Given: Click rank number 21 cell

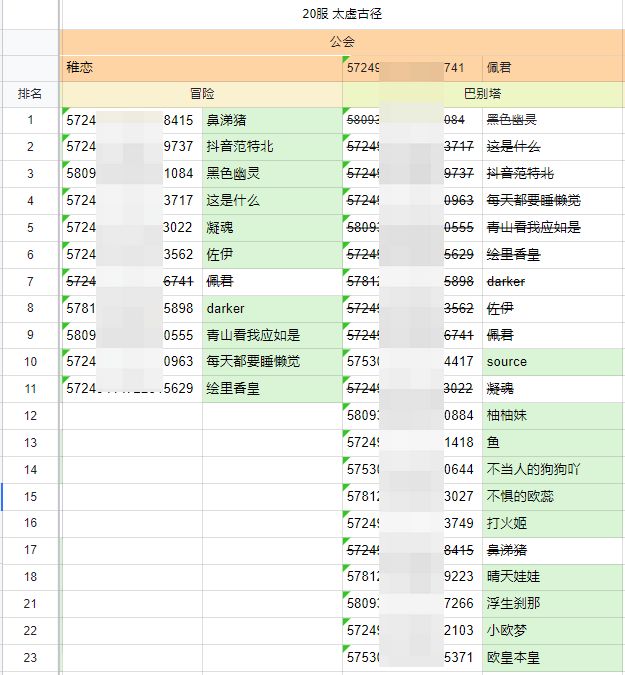Looking at the screenshot, I should coord(30,604).
